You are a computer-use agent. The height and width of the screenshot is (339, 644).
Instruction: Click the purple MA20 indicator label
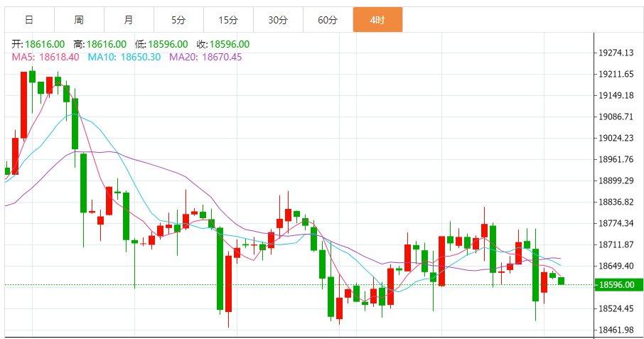205,57
